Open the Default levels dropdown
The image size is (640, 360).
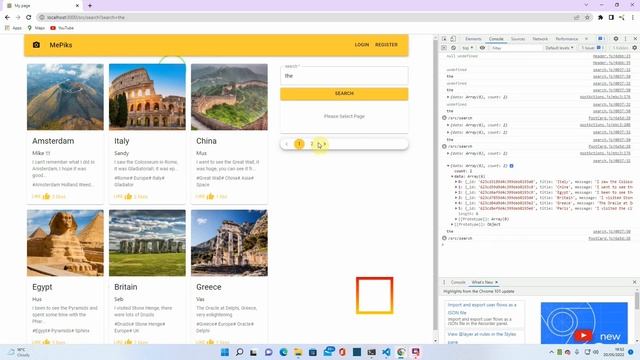click(559, 48)
